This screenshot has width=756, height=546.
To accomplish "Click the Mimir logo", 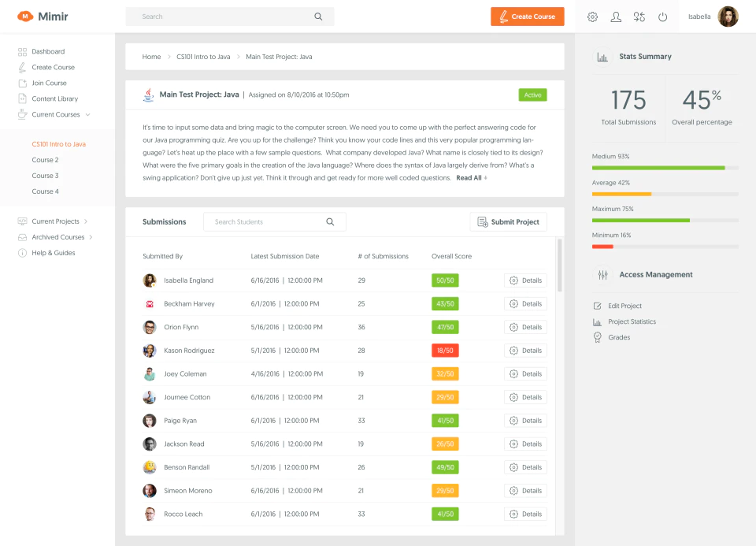I will [x=43, y=17].
